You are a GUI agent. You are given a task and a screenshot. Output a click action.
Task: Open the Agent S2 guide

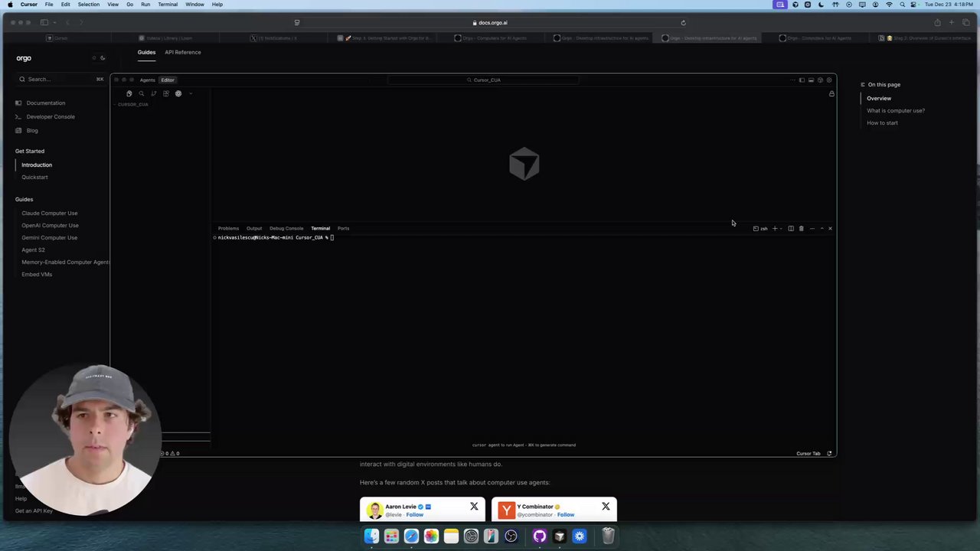(x=33, y=249)
